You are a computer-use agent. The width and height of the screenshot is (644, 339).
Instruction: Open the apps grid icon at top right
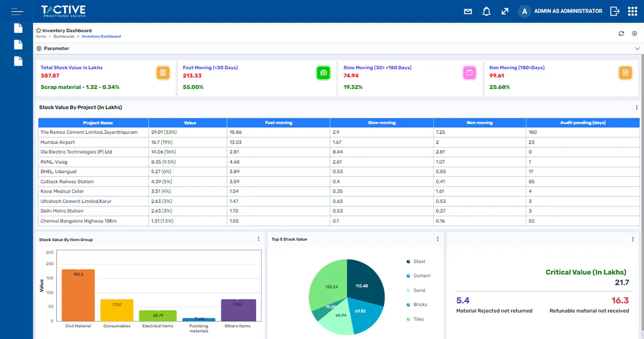(x=632, y=11)
